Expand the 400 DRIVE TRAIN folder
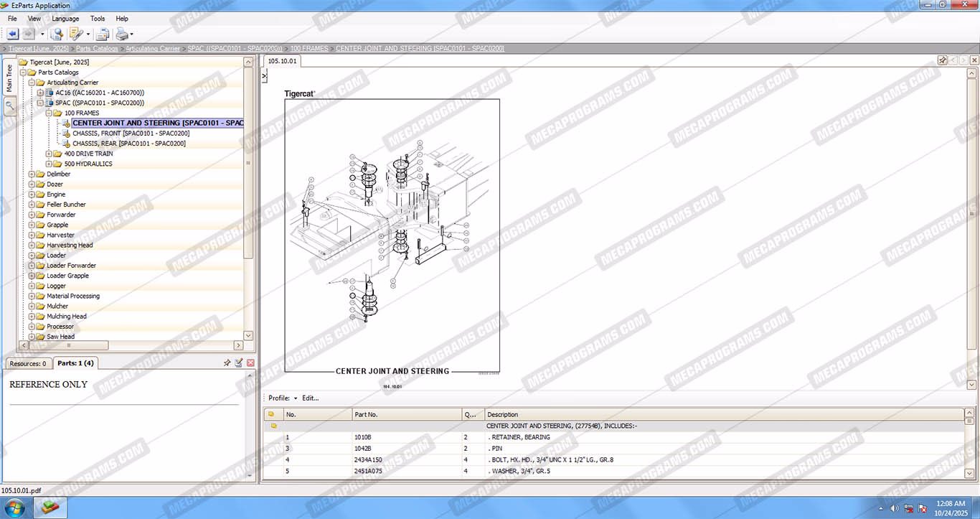 pyautogui.click(x=49, y=154)
